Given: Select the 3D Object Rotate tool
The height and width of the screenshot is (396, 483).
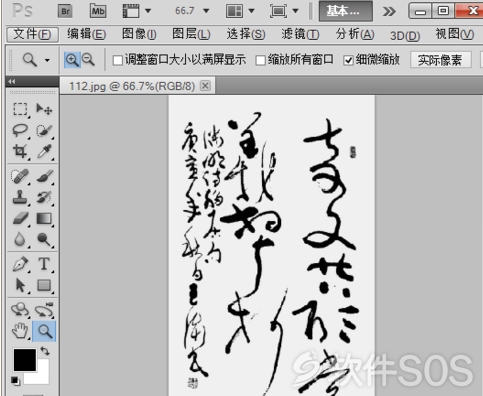Looking at the screenshot, I should [20, 310].
